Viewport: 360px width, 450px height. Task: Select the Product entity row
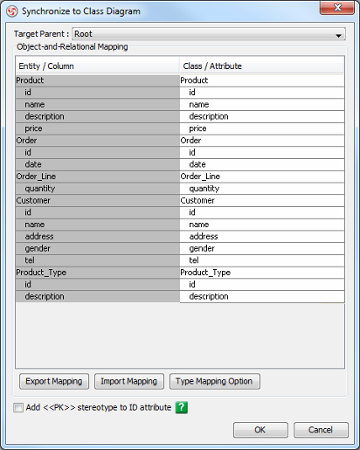click(98, 81)
